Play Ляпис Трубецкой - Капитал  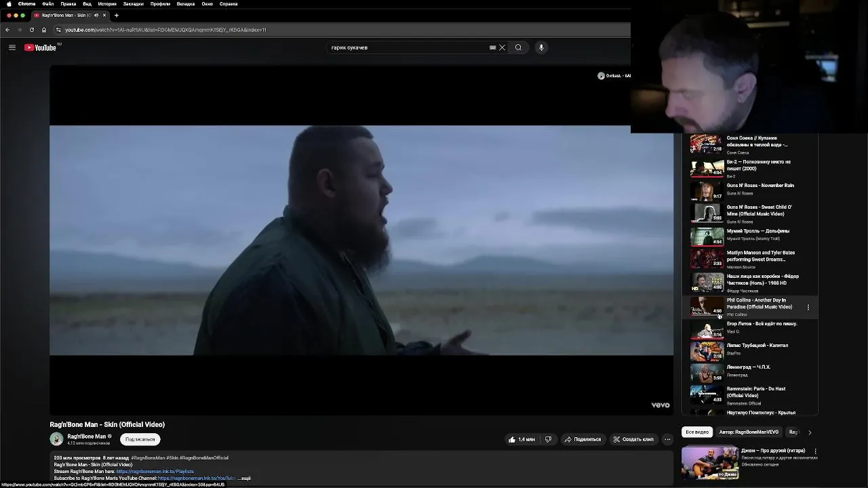pos(749,350)
